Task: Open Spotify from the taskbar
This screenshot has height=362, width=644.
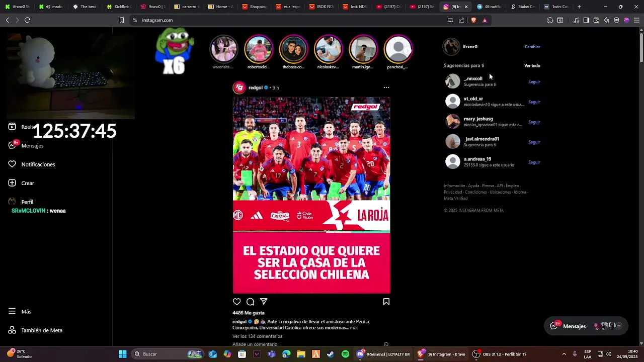Action: (345, 354)
